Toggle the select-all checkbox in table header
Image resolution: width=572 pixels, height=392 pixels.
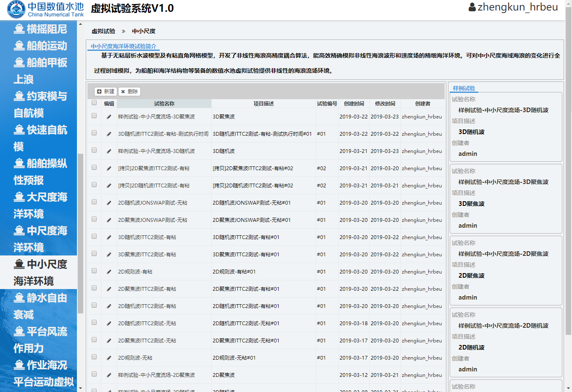94,103
